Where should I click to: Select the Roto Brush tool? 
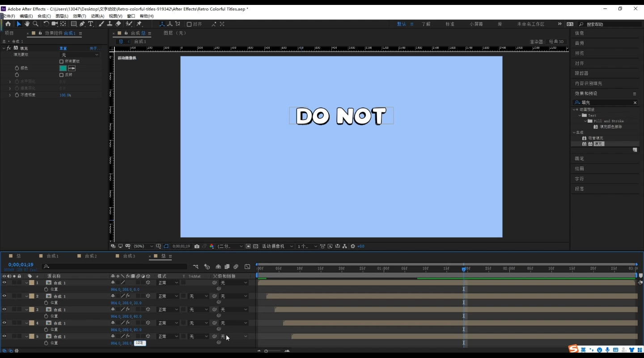[x=129, y=24]
